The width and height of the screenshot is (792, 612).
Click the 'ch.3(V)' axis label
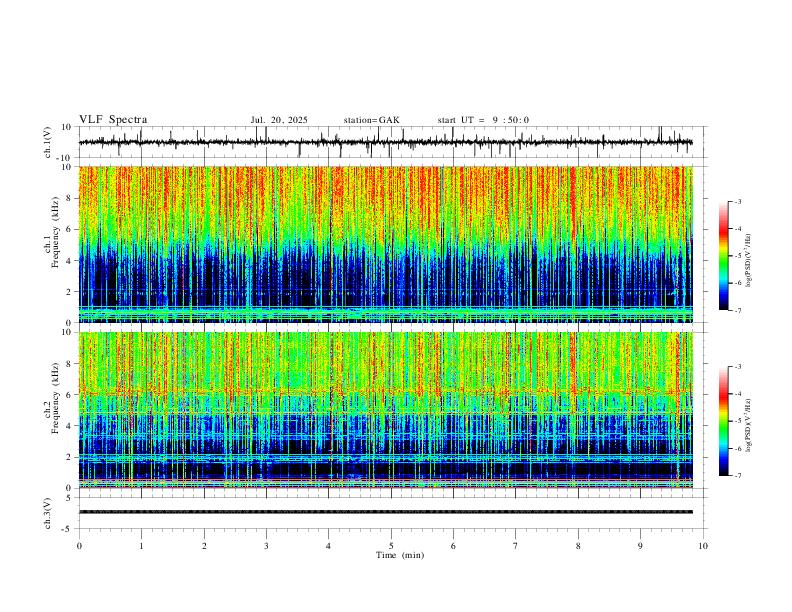48,514
